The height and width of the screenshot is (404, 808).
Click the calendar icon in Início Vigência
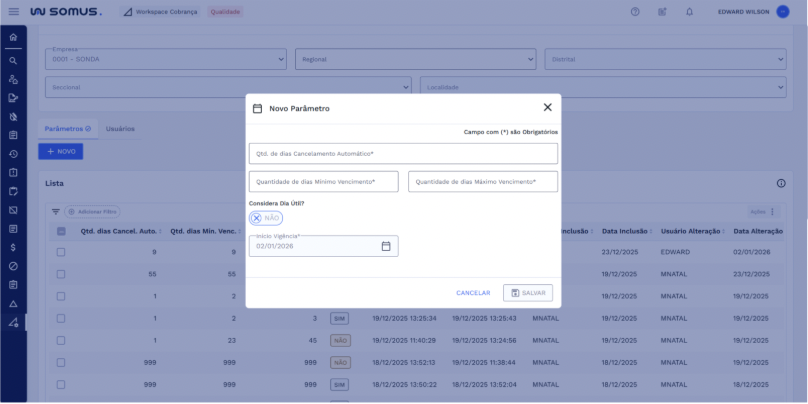click(386, 246)
